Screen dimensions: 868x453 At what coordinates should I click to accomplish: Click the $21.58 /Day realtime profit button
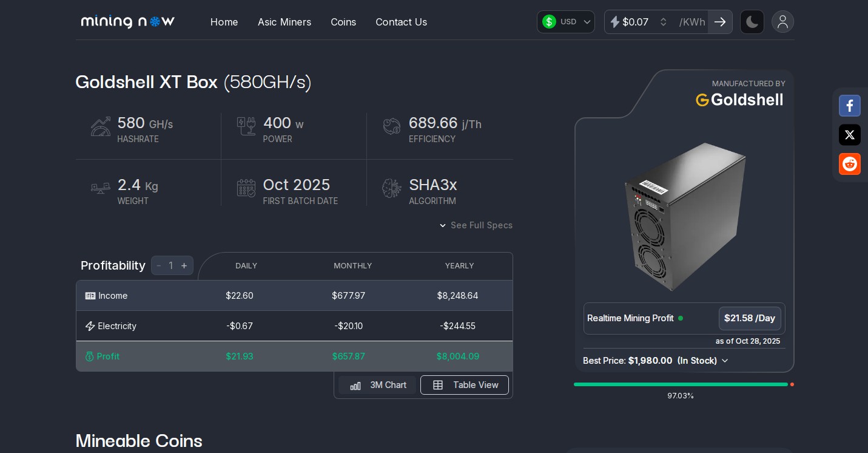[750, 318]
